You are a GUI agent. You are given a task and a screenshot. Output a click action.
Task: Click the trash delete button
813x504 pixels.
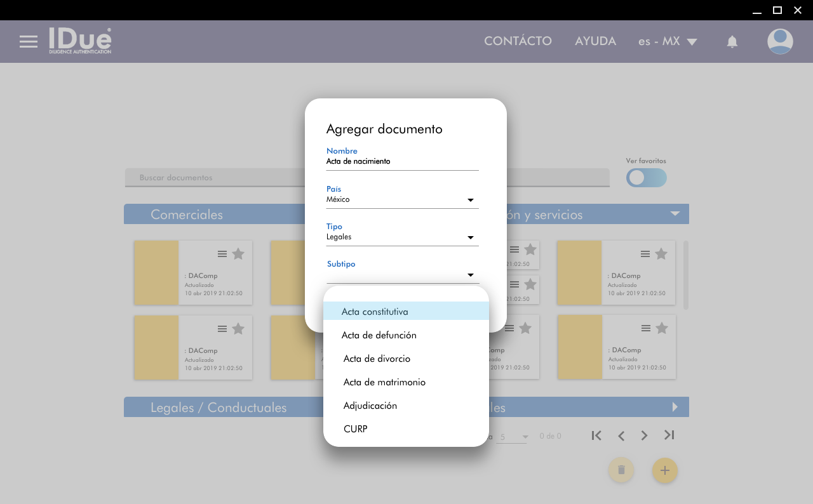[x=621, y=470]
